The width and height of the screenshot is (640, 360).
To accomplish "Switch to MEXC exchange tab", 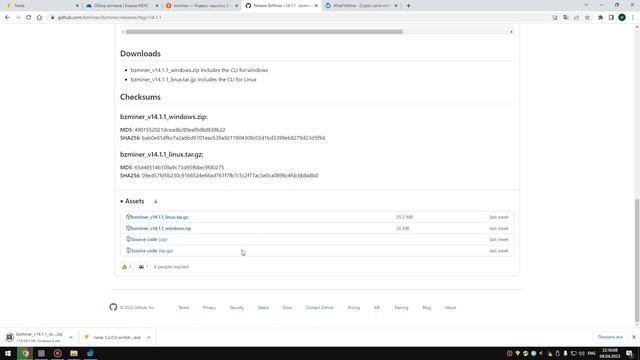I will point(122,6).
